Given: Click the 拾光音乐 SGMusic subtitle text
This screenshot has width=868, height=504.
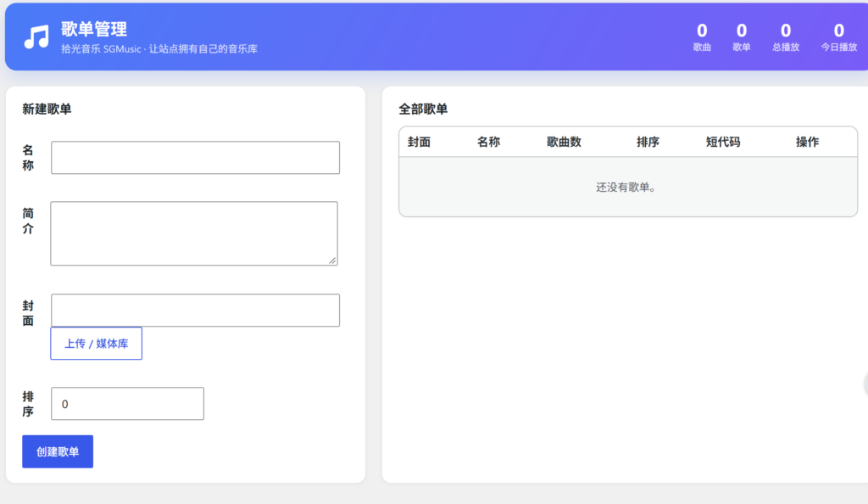Looking at the screenshot, I should (x=159, y=48).
